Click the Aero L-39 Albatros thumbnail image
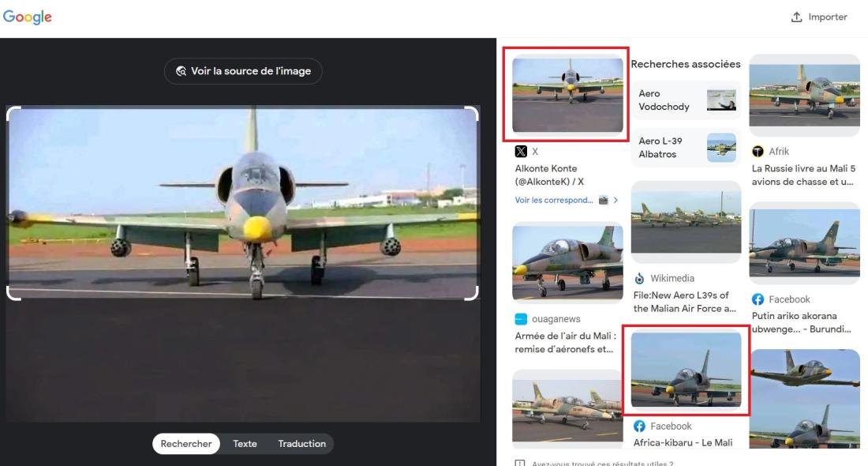Viewport: 868px width, 466px height. click(721, 148)
